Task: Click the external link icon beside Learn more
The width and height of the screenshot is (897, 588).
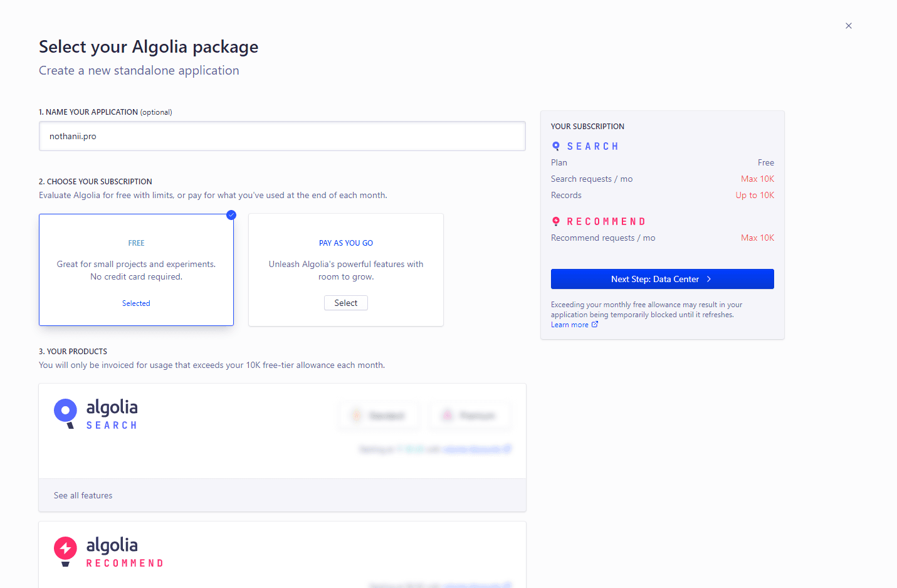Action: pyautogui.click(x=595, y=325)
